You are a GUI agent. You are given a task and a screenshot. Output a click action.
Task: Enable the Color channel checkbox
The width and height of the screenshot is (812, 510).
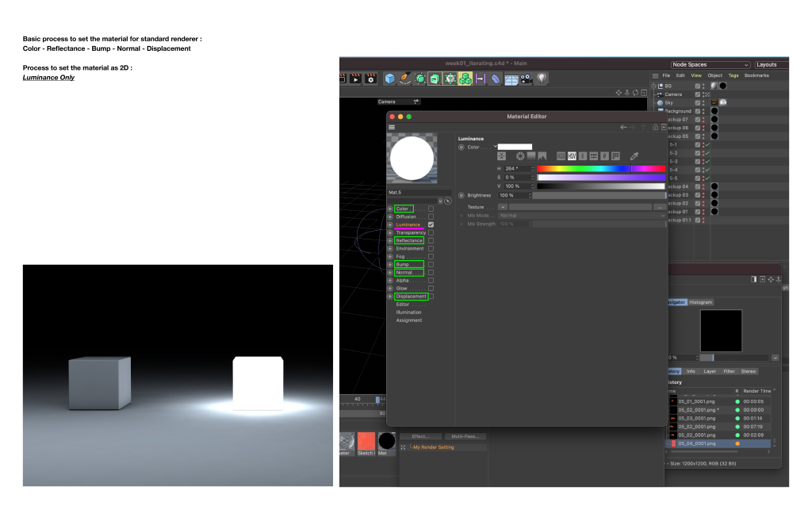[x=431, y=209]
